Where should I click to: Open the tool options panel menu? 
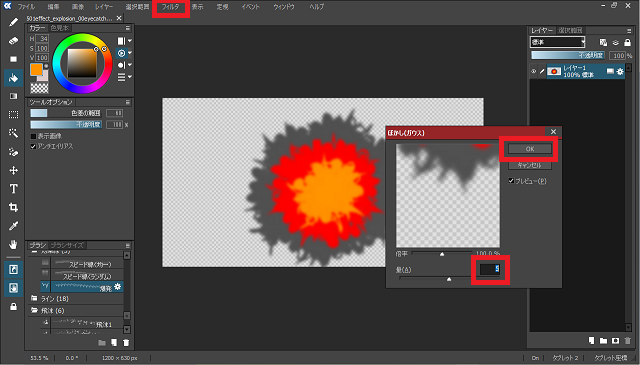coord(128,102)
